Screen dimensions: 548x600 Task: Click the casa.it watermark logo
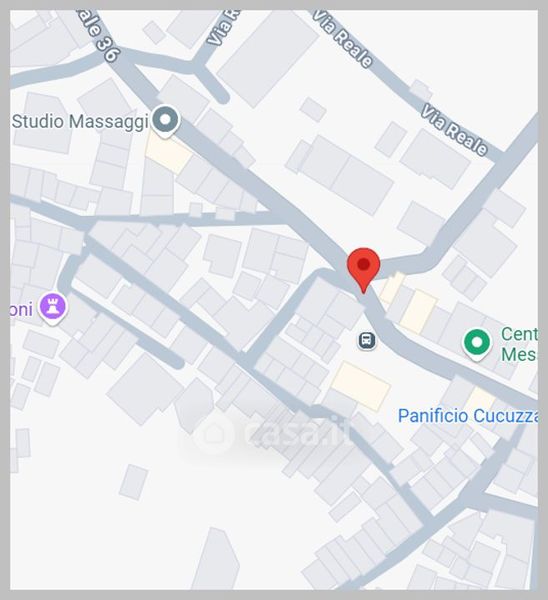click(270, 434)
